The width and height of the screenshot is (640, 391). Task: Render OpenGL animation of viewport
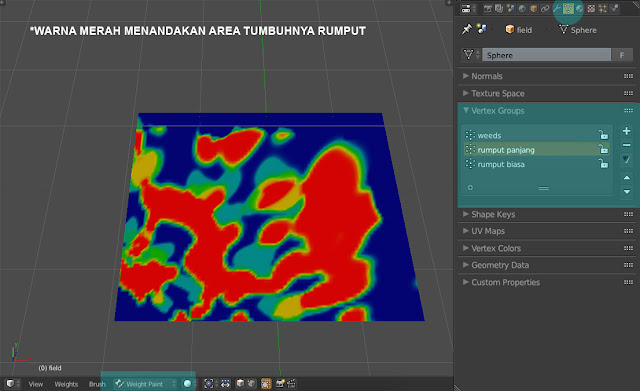tap(291, 383)
